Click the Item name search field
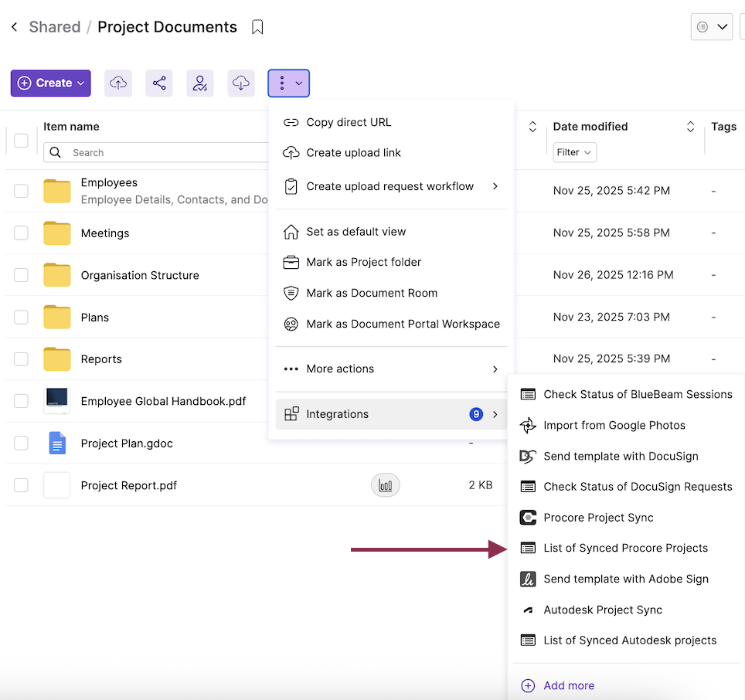745x700 pixels. click(x=162, y=152)
